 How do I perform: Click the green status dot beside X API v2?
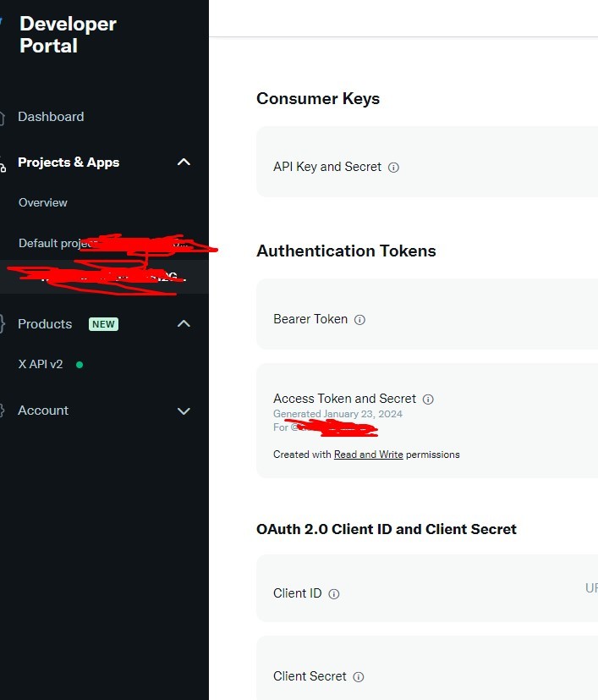[x=80, y=365]
